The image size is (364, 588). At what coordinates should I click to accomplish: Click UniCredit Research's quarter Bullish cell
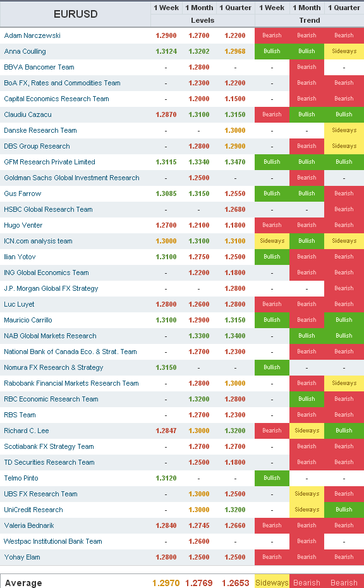(344, 509)
